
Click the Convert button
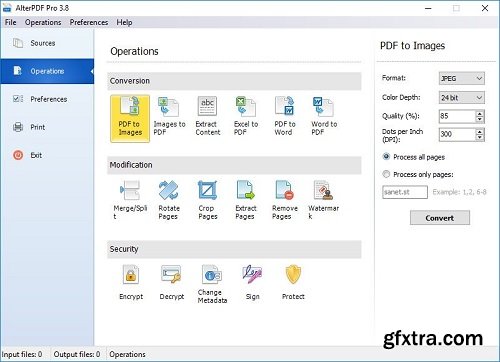tap(440, 218)
